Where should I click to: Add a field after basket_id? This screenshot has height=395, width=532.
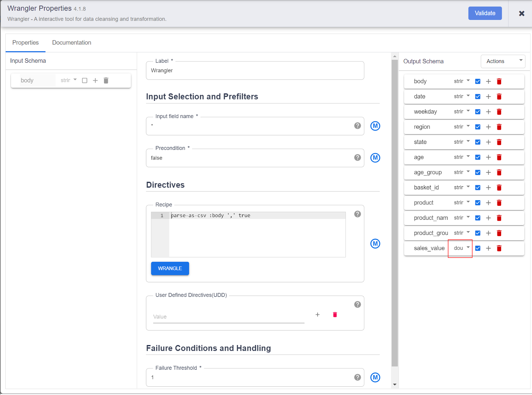click(488, 188)
